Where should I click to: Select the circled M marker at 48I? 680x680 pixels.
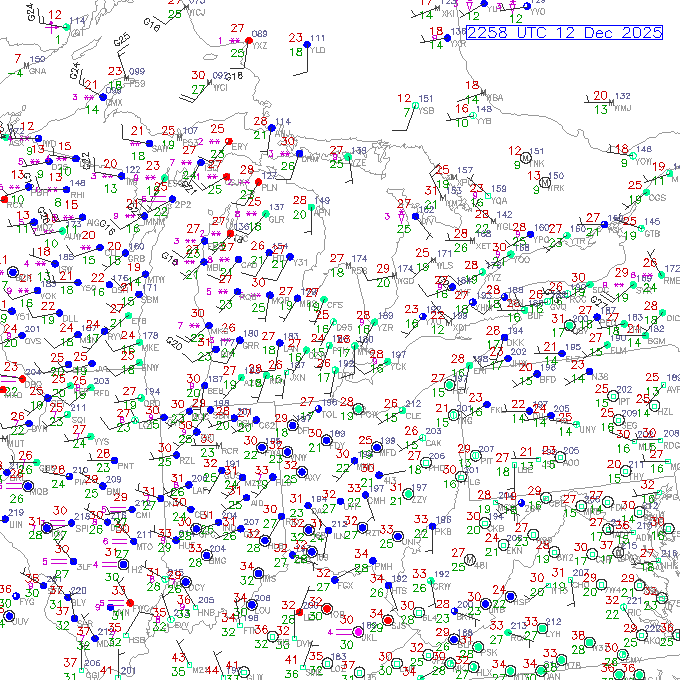click(470, 560)
